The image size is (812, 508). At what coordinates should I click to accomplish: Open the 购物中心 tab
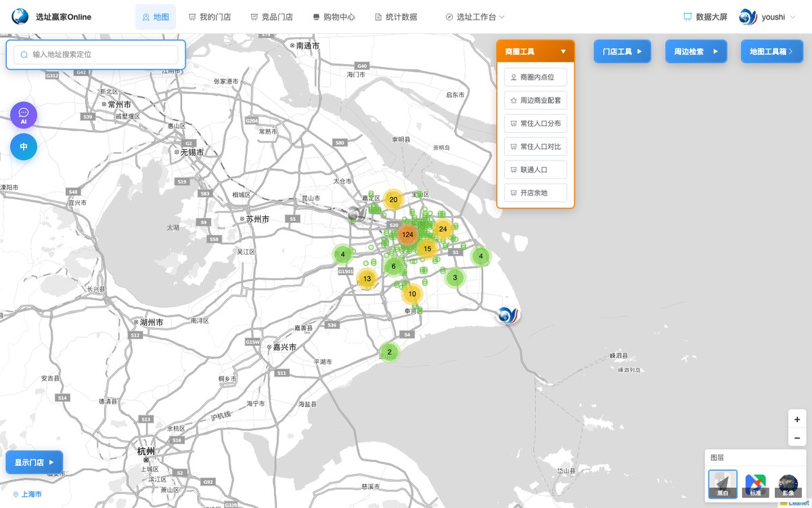click(334, 17)
